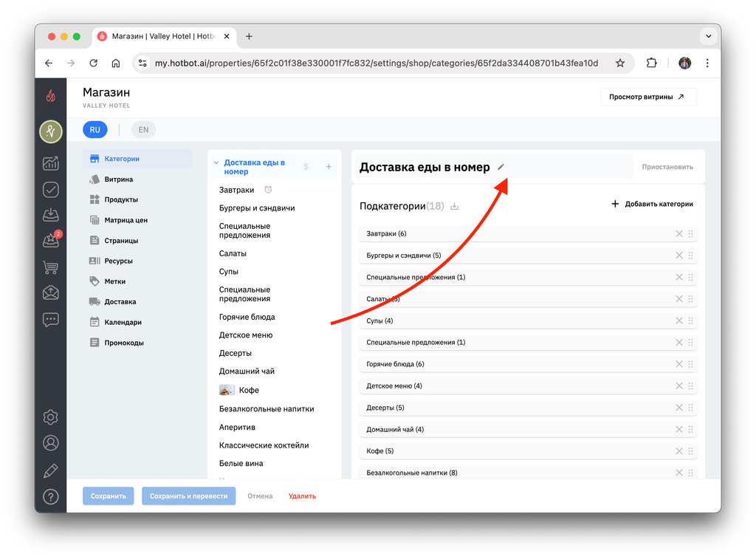Click the plus icon beside Доставка еды в номер
756x559 pixels.
pos(329,167)
